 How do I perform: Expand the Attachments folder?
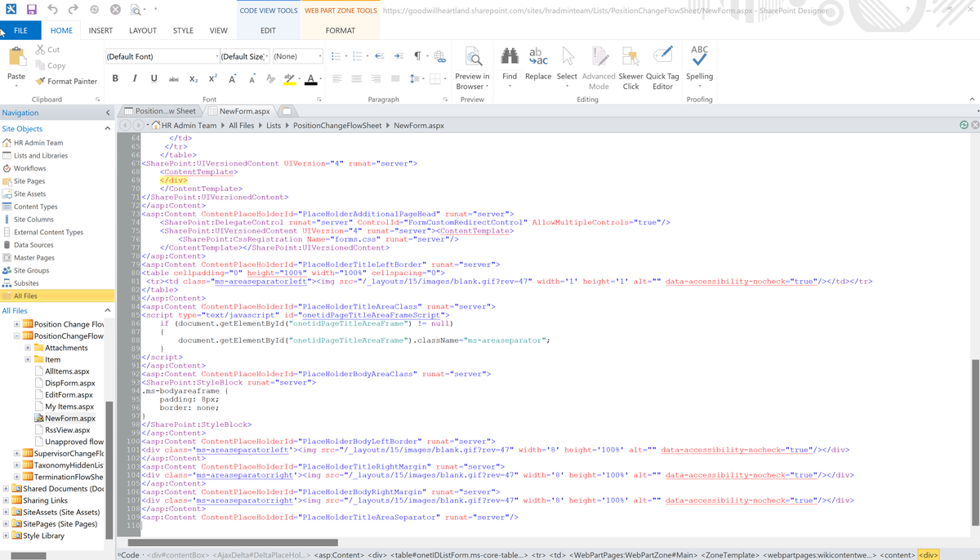28,348
